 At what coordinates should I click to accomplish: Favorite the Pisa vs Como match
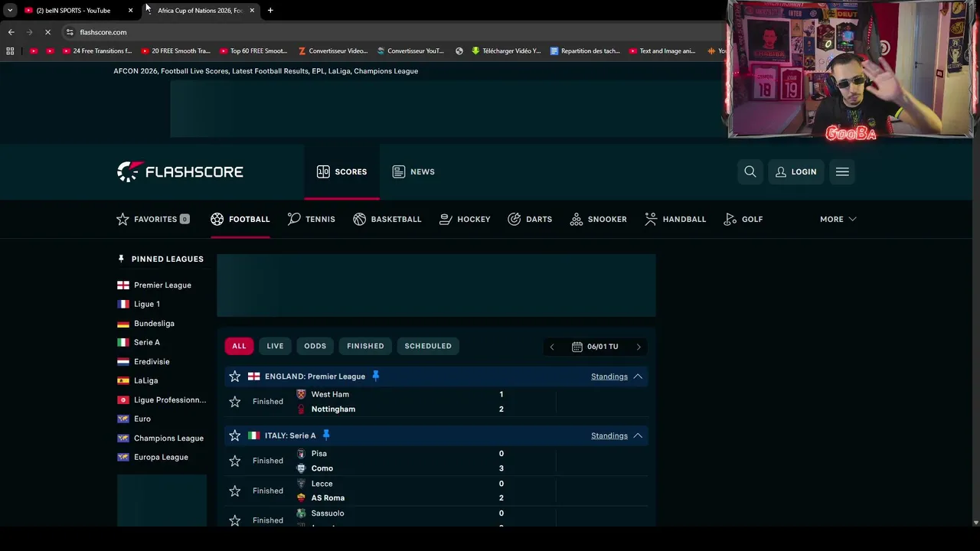point(235,461)
